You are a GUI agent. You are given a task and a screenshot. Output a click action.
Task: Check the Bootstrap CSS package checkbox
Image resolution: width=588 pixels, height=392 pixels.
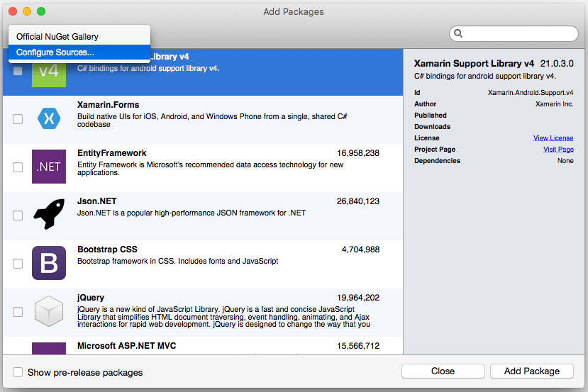(18, 264)
